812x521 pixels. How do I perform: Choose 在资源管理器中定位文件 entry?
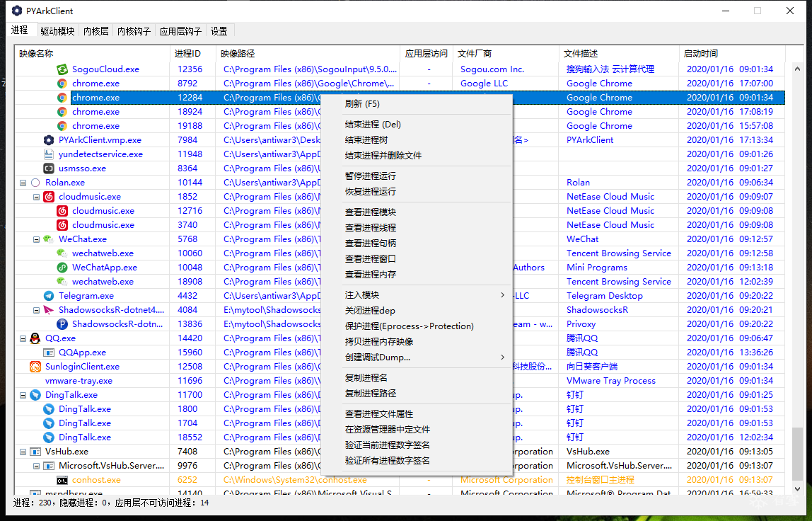click(417, 429)
